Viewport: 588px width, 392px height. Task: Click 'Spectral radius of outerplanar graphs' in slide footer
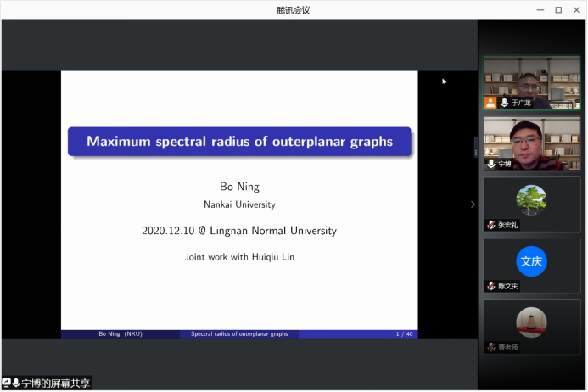point(239,334)
